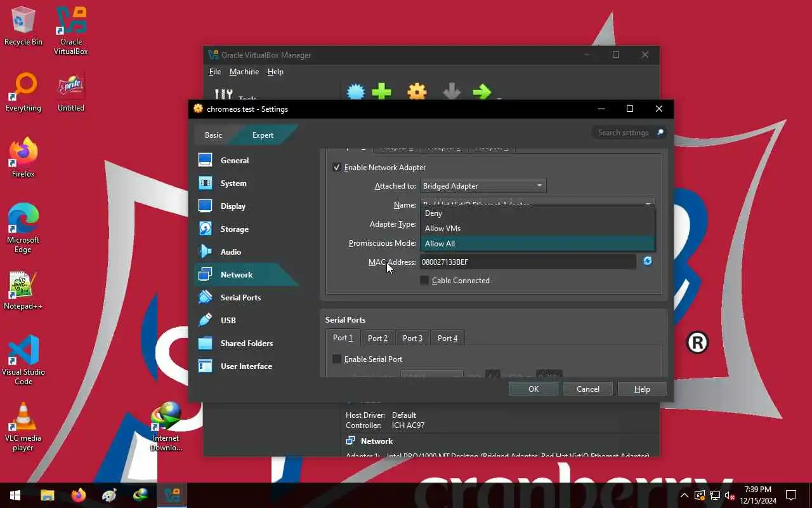Image resolution: width=812 pixels, height=508 pixels.
Task: Click the Network section heading in VirtualBox Manager details
Action: (x=377, y=441)
